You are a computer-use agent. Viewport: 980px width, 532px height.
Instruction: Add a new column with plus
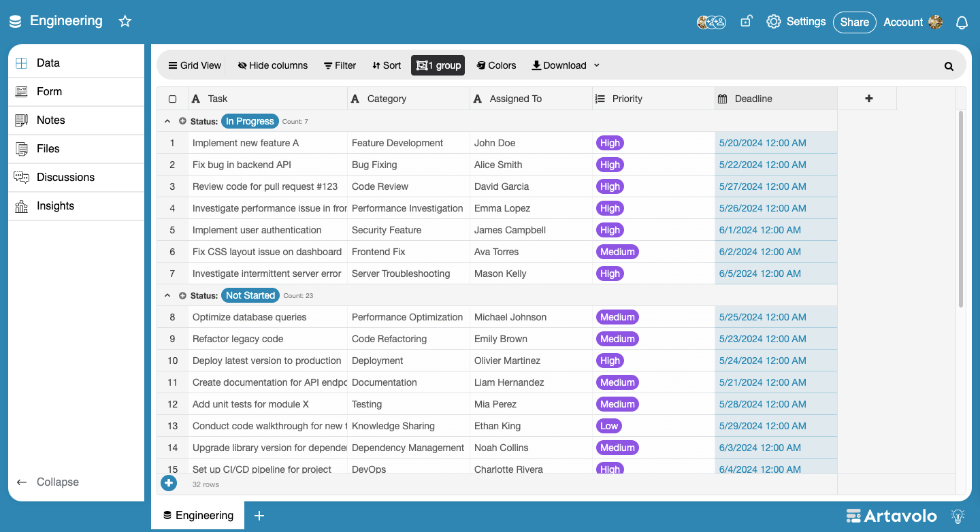click(868, 99)
